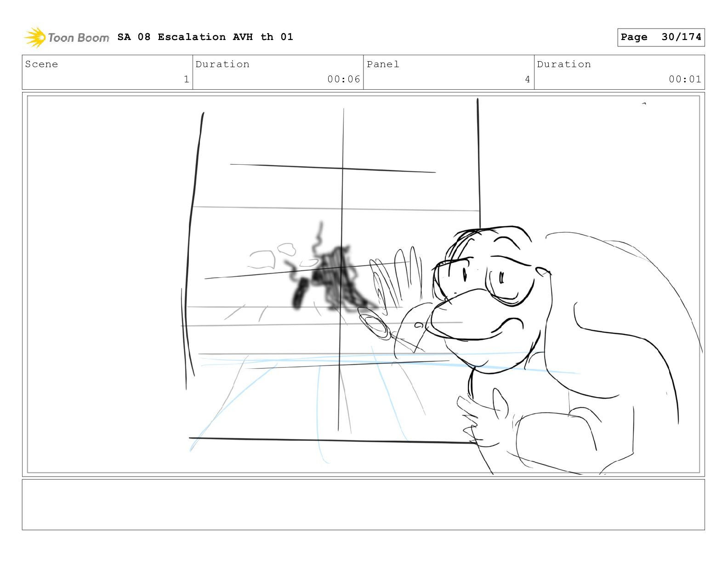Screen dimensions: 728x563
Task: Select the title 'SA 08 Escalation AVH th 01'
Action: click(205, 37)
